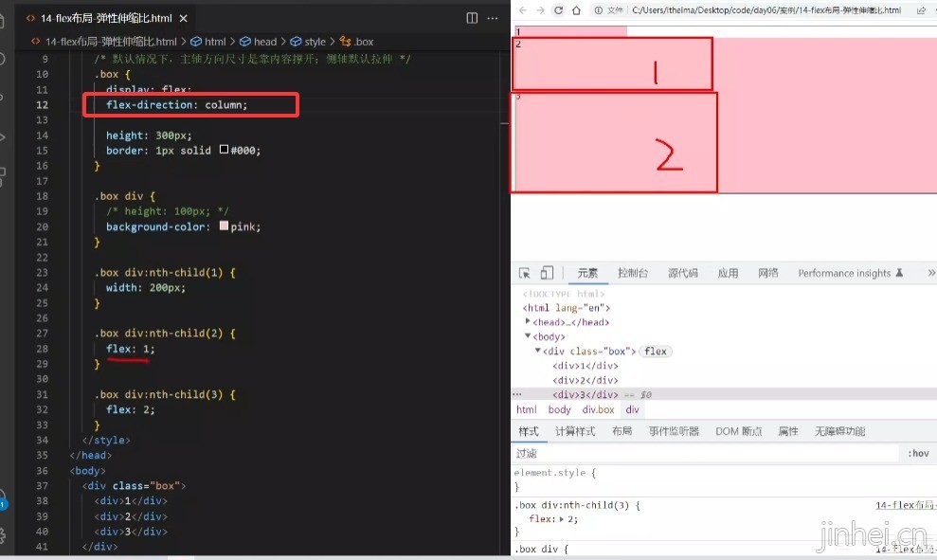937x560 pixels.
Task: Open the 样式 styles subtab
Action: 529,431
